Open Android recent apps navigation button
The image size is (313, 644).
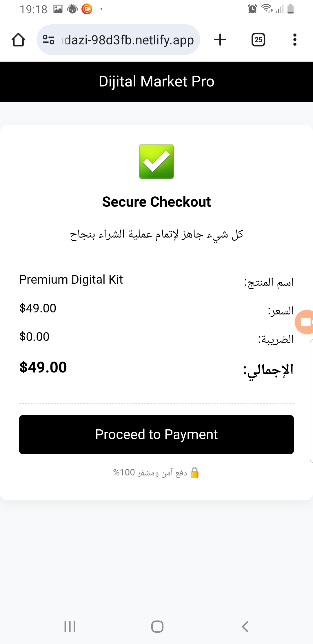(x=70, y=627)
